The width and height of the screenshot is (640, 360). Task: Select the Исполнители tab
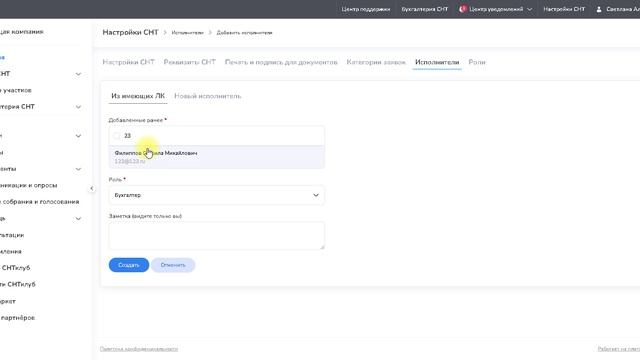[x=437, y=62]
